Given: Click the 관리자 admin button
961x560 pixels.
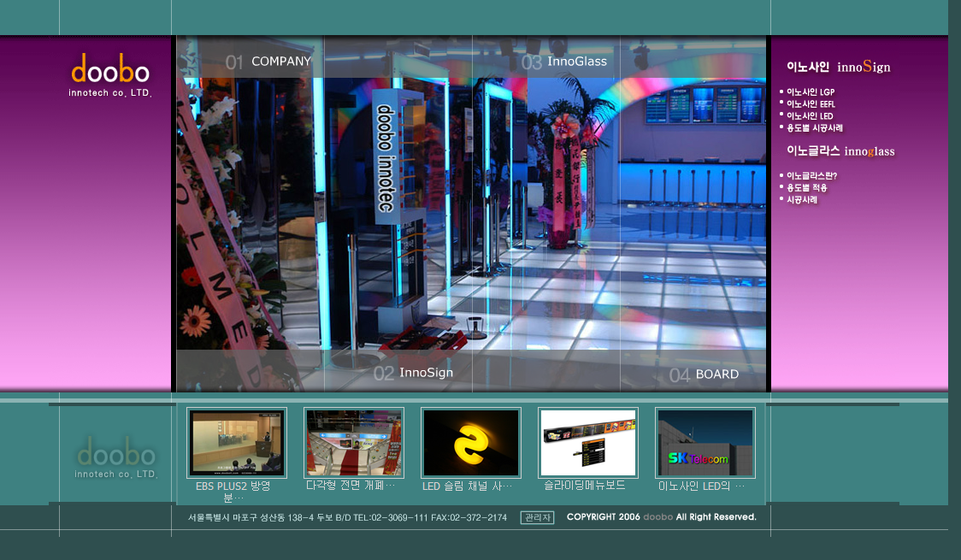Looking at the screenshot, I should 537,518.
